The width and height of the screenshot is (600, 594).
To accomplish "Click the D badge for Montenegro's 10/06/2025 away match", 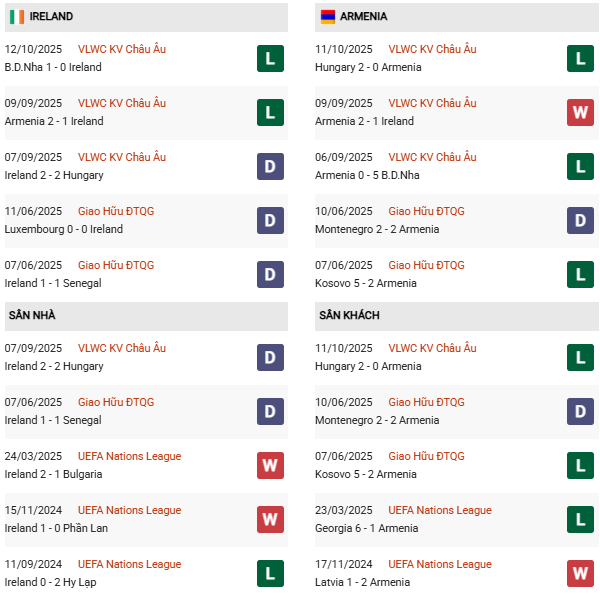I will point(580,412).
